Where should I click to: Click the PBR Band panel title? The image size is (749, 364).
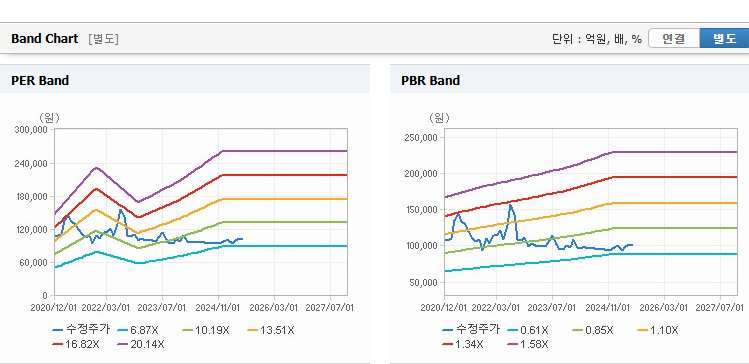tap(430, 81)
